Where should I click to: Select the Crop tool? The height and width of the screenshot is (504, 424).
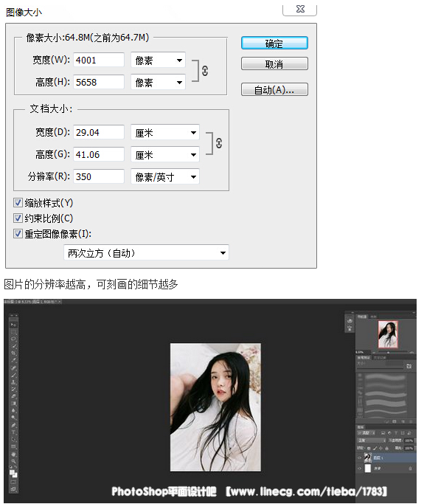[x=13, y=353]
